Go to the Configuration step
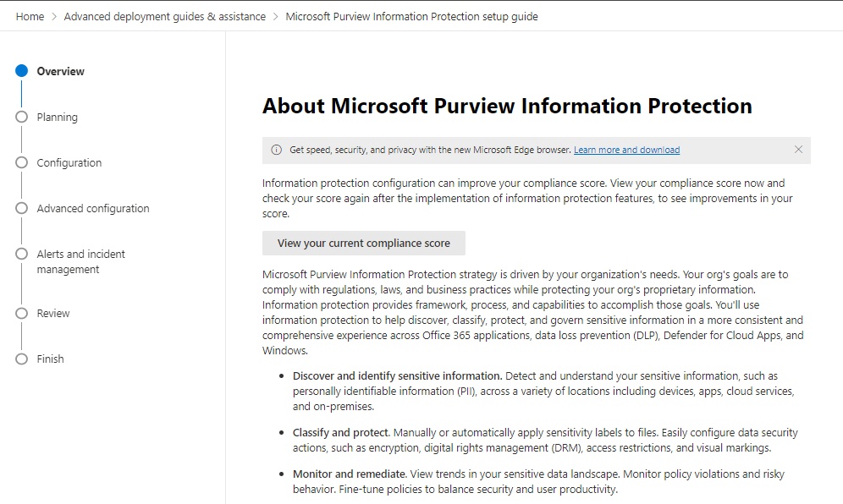The image size is (843, 504). (69, 163)
